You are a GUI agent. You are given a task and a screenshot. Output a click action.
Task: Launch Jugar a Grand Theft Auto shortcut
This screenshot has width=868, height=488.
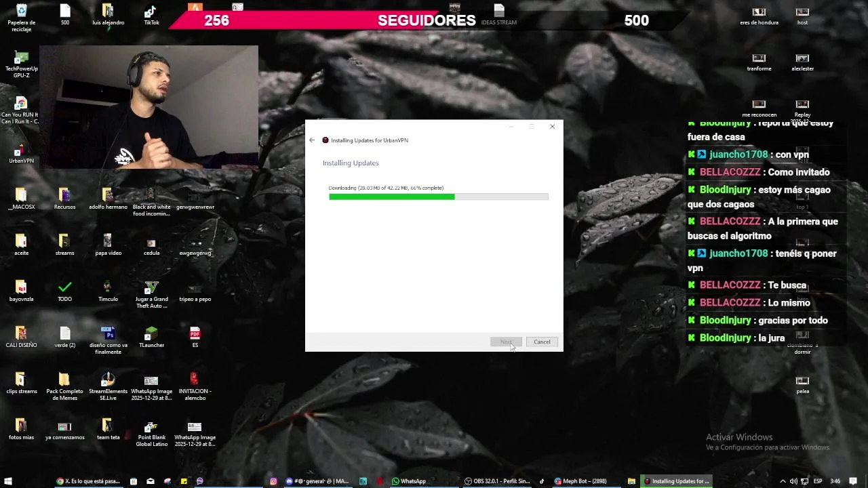point(151,295)
